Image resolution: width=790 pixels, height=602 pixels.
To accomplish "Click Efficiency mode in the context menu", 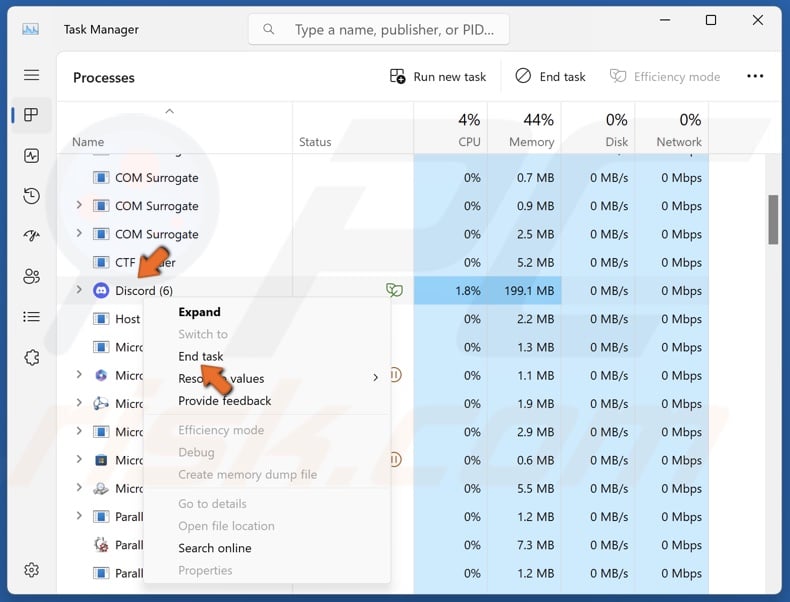I will click(x=221, y=430).
